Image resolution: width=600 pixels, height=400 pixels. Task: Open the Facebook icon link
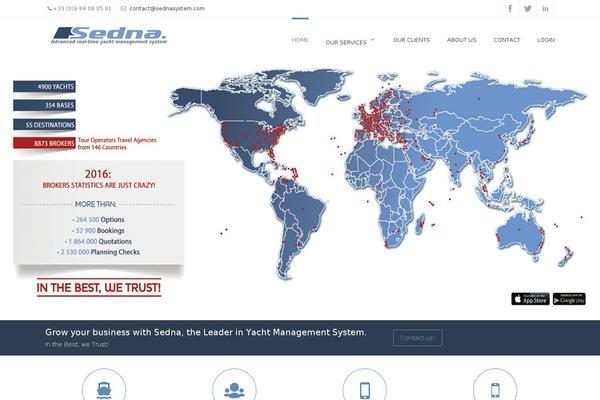(x=510, y=8)
